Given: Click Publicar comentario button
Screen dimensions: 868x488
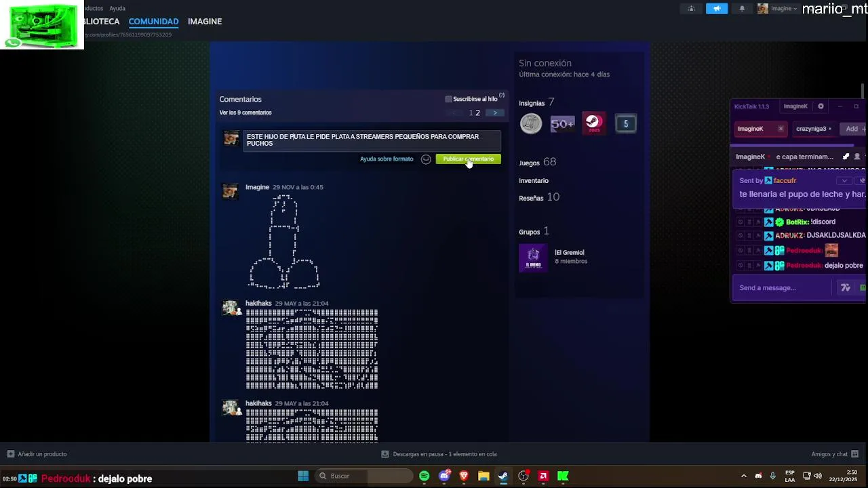Looking at the screenshot, I should point(469,159).
